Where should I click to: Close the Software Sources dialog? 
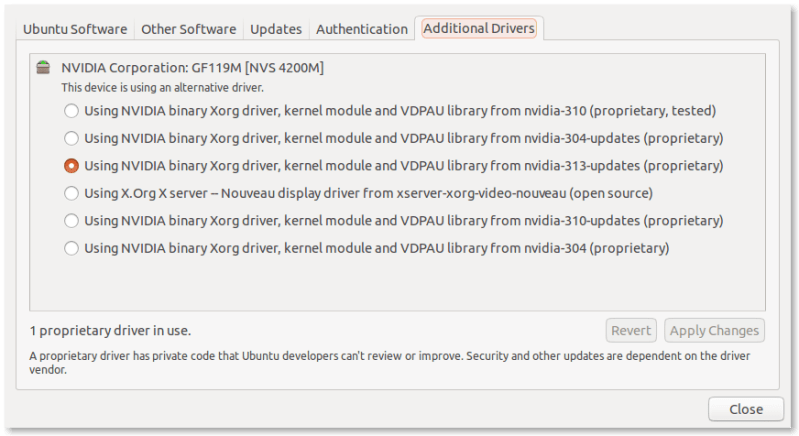click(746, 409)
